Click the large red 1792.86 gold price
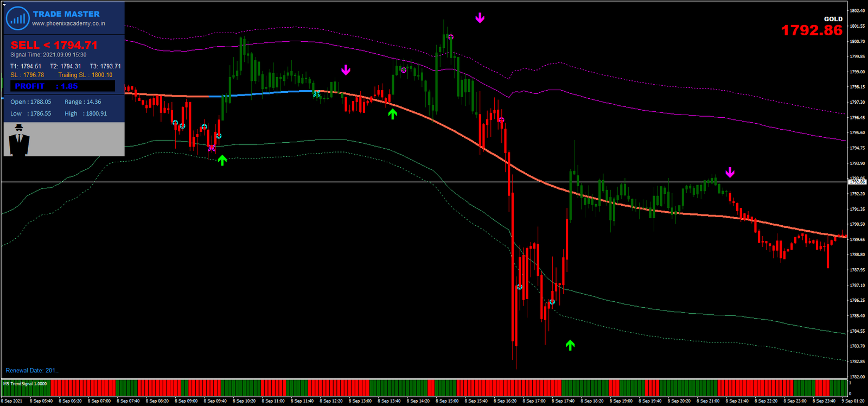This screenshot has width=868, height=406. click(x=812, y=31)
